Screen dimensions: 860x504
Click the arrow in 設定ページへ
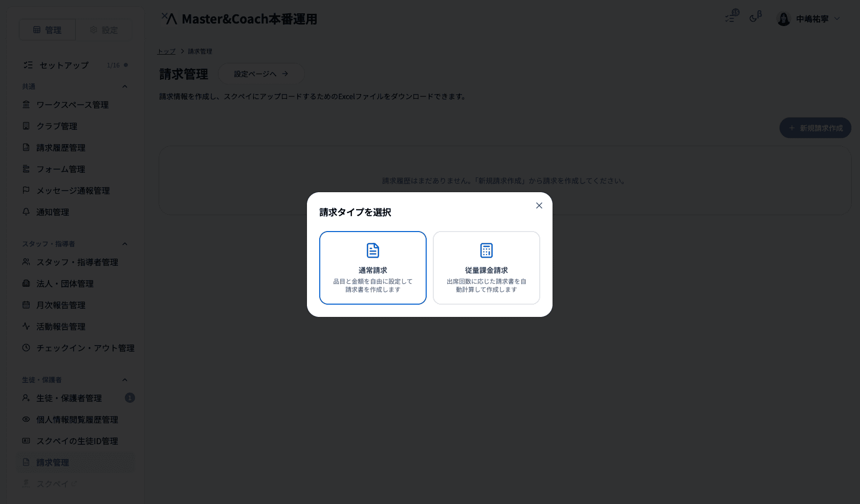(x=285, y=74)
